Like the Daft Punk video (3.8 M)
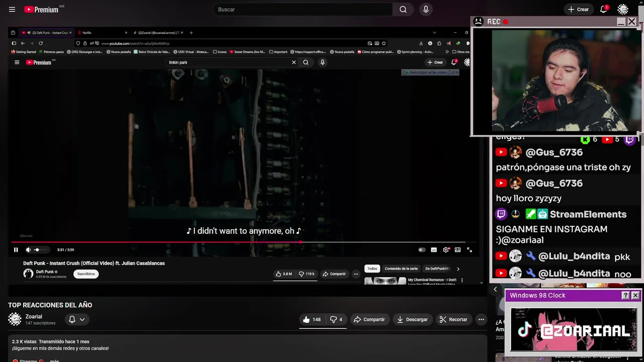This screenshot has width=644, height=362. [x=284, y=274]
